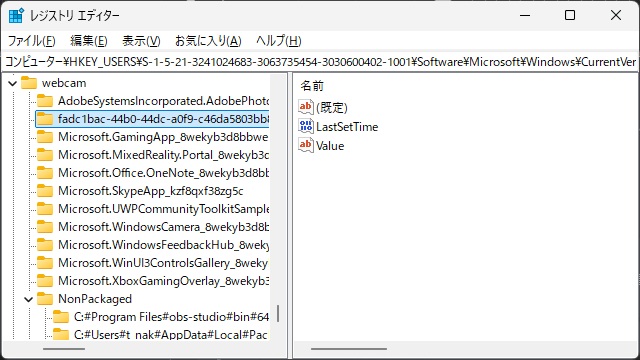
Task: Click the NonPackaged folder icon
Action: pyautogui.click(x=45, y=299)
